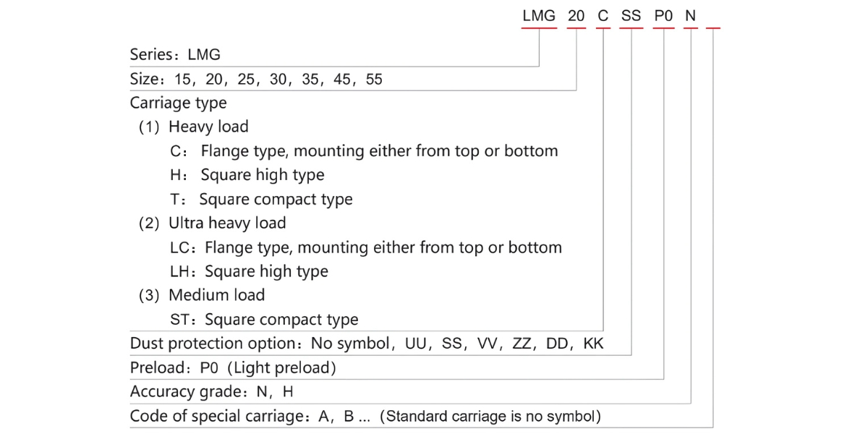Click the "LH: Square high type" line
The width and height of the screenshot is (868, 434).
pos(248,271)
